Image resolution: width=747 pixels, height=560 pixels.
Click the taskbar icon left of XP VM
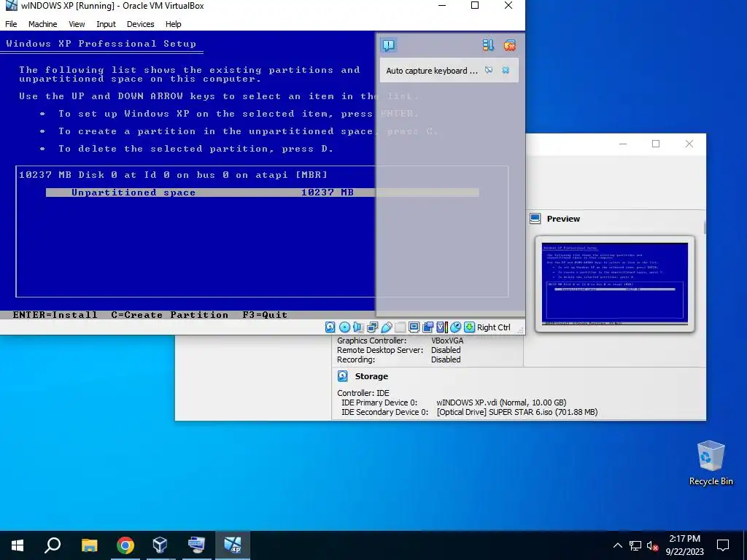(196, 545)
